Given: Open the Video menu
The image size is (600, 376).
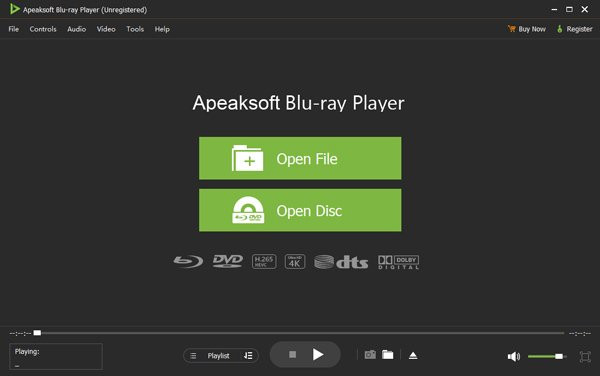Looking at the screenshot, I should (x=106, y=29).
